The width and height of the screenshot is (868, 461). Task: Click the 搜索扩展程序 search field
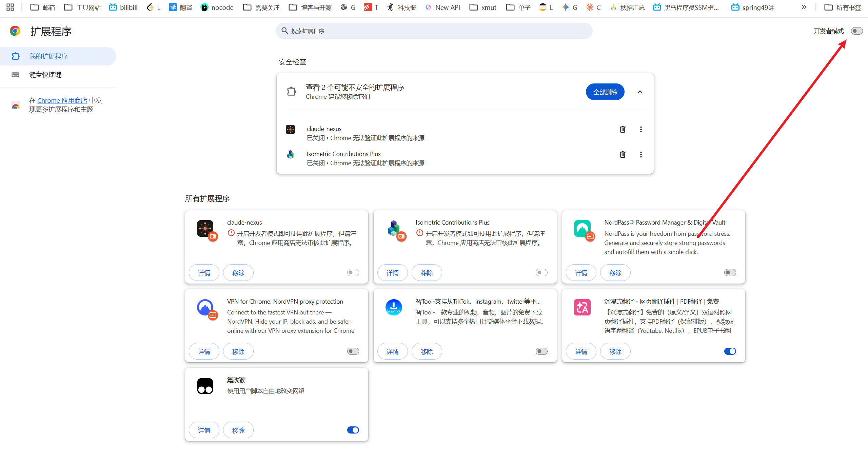point(434,31)
